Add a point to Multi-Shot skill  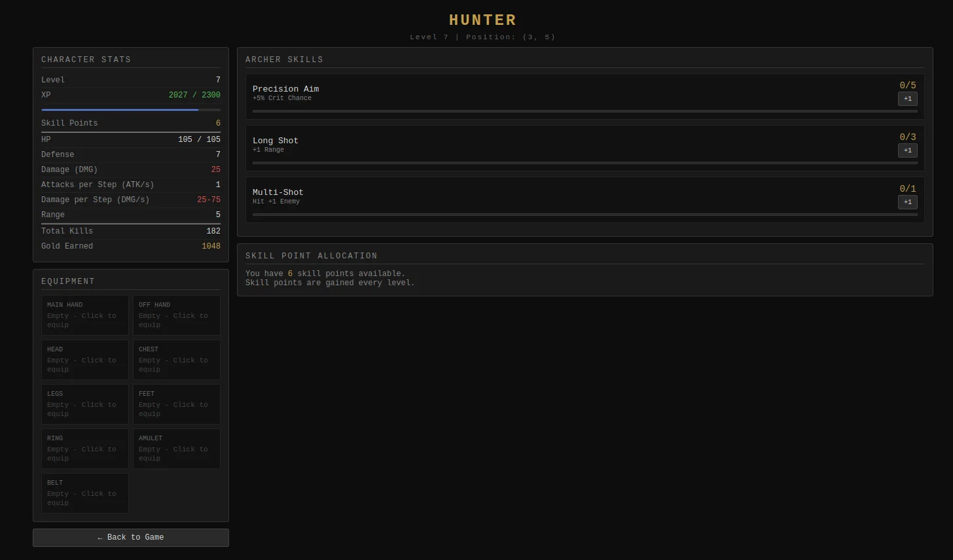(907, 202)
